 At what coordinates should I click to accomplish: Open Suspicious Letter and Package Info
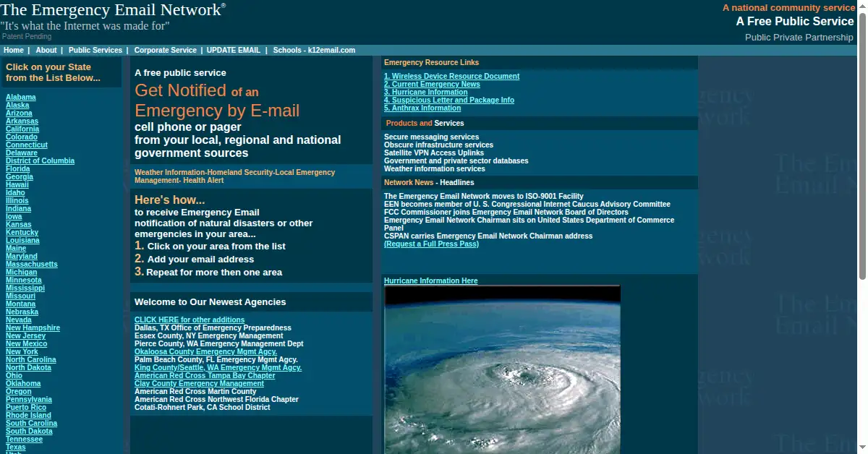(x=449, y=100)
